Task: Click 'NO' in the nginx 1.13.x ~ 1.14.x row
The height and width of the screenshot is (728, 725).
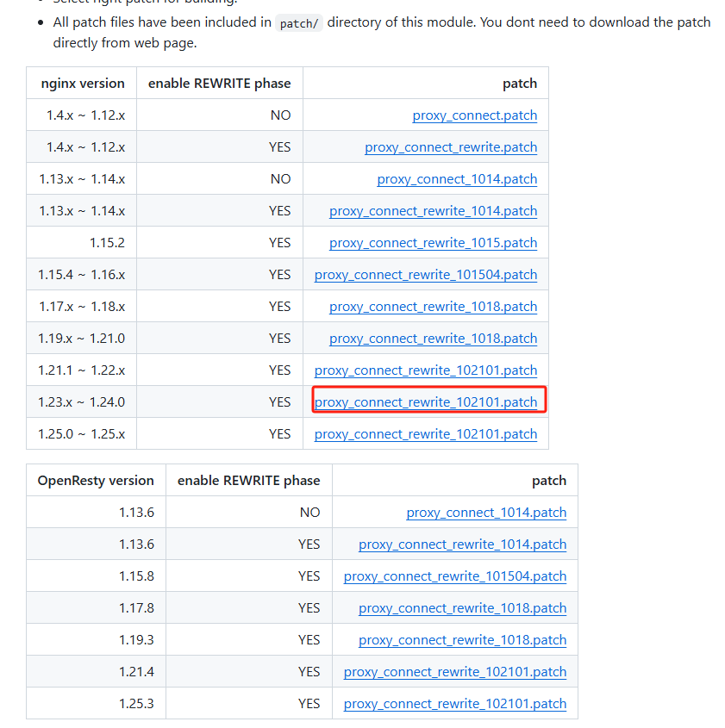Action: coord(280,179)
